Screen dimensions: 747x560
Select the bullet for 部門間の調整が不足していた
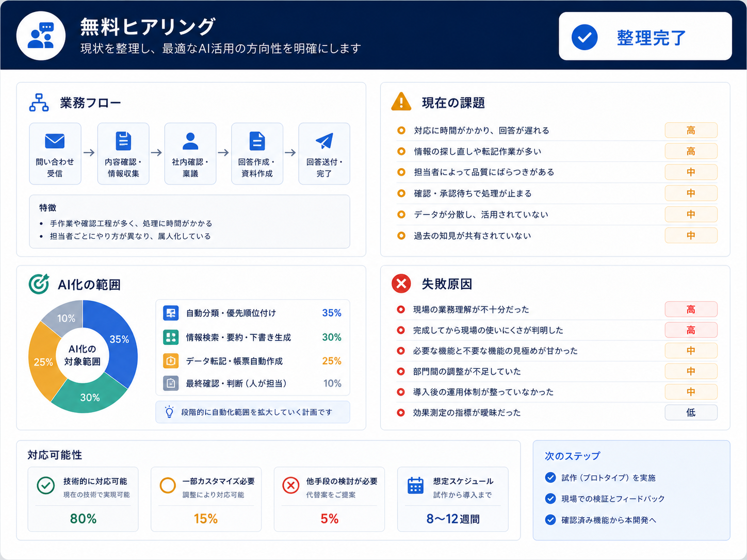[x=401, y=371]
